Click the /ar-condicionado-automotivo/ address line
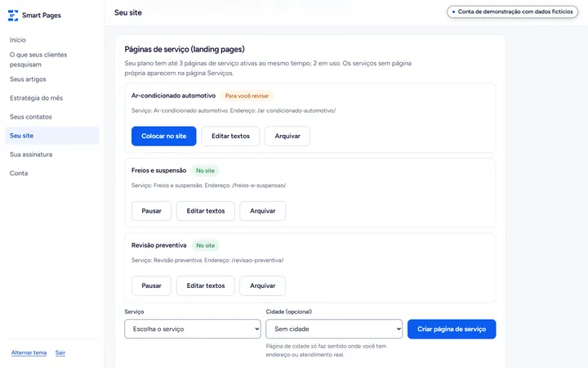Viewport: 588px width, 368px height. click(234, 110)
